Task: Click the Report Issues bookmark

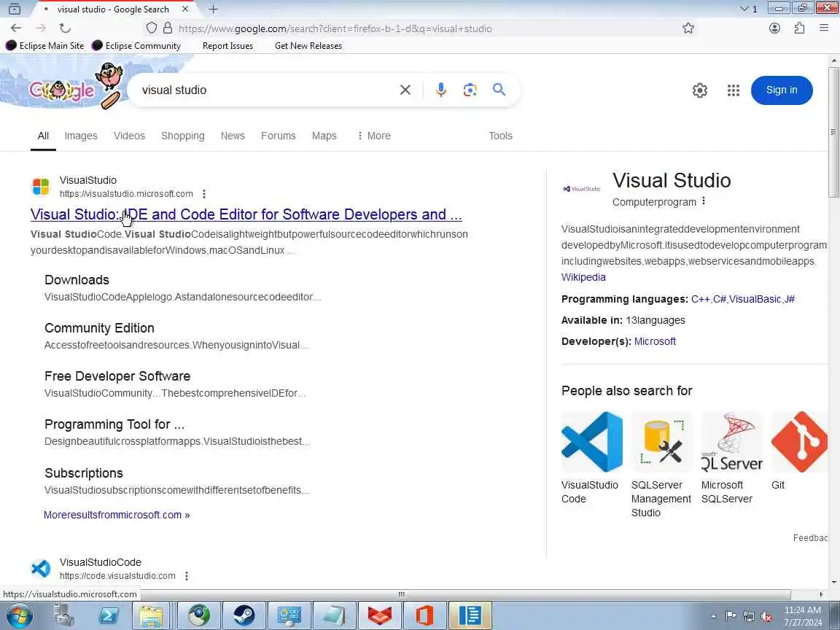Action: coord(227,45)
